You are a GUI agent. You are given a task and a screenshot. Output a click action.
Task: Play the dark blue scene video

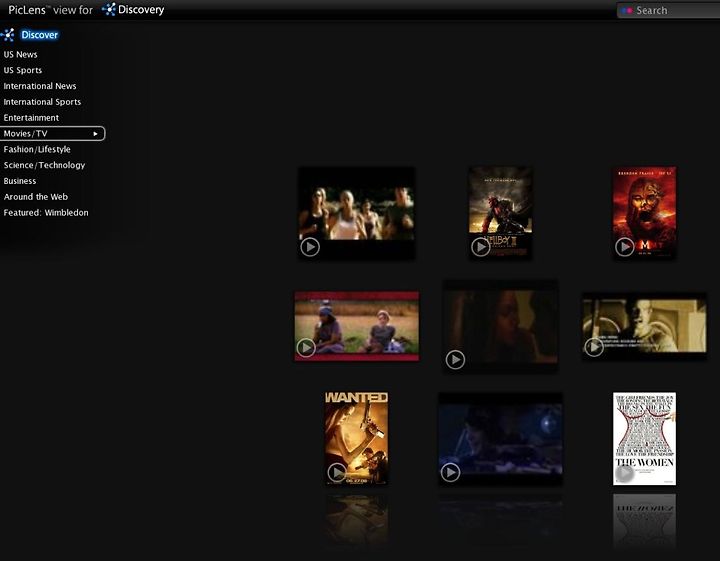coord(450,472)
